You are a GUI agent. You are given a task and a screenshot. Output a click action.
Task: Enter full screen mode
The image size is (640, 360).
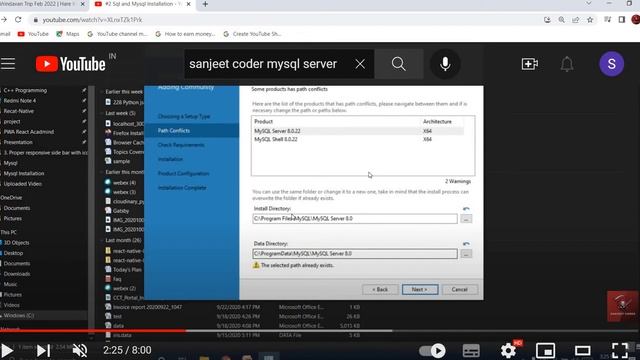click(620, 350)
